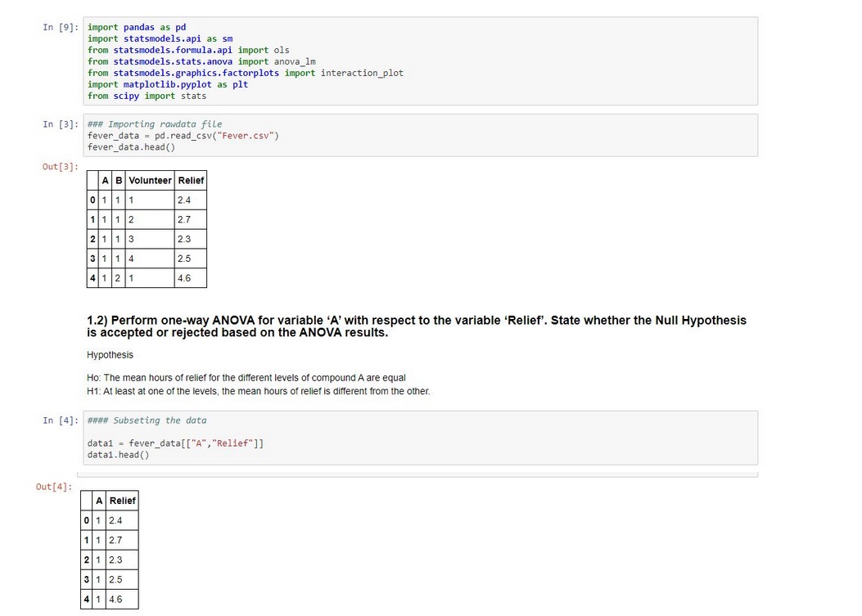Viewport: 862px width, 616px height.
Task: Click the Hypothesis label text
Action: (x=110, y=355)
